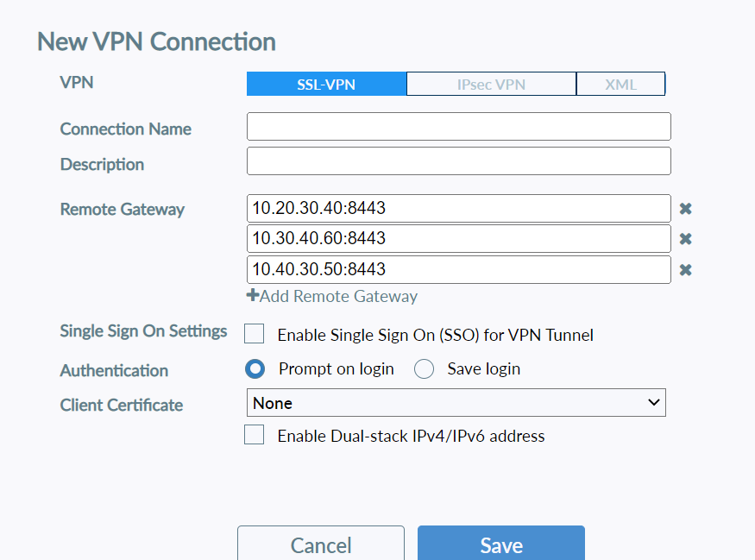The width and height of the screenshot is (755, 560).
Task: Open the Client Certificate dropdown
Action: [x=456, y=403]
